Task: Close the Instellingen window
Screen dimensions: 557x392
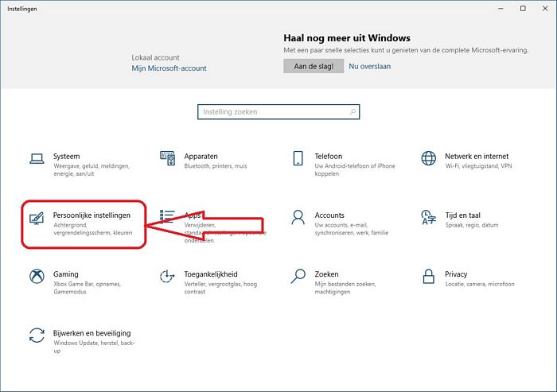Action: [545, 9]
